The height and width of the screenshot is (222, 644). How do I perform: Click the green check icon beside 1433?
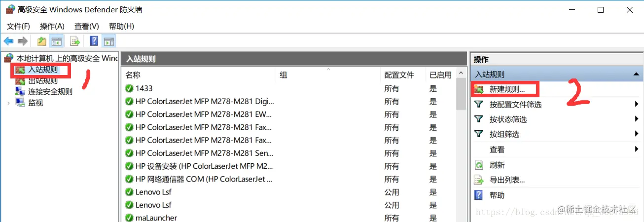tap(129, 88)
